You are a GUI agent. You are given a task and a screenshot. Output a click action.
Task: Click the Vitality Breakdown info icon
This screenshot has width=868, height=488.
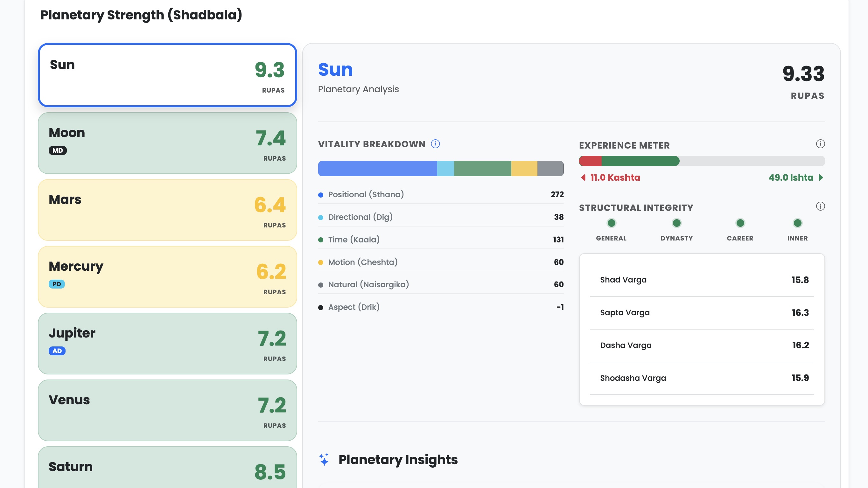coord(435,144)
